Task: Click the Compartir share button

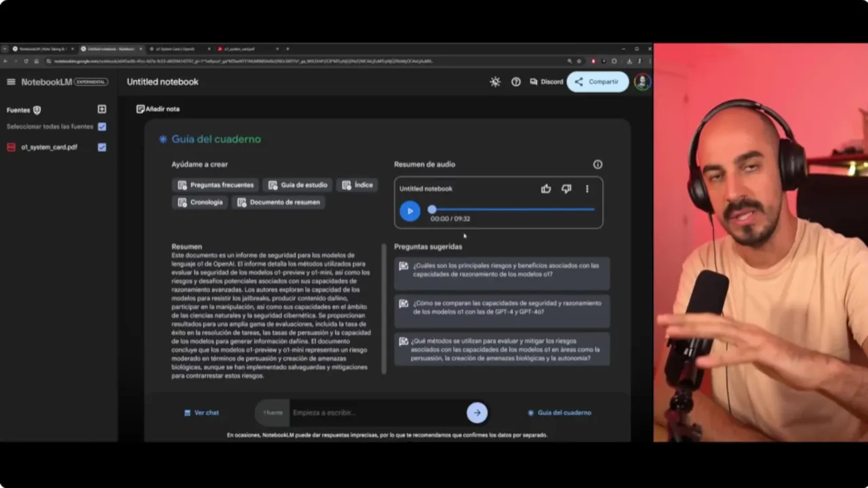Action: coord(597,82)
